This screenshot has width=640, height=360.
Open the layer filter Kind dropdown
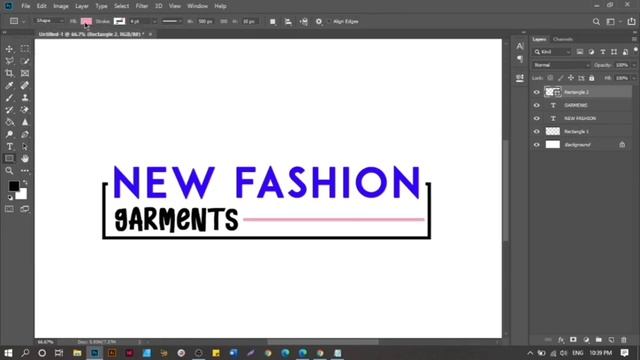point(552,52)
